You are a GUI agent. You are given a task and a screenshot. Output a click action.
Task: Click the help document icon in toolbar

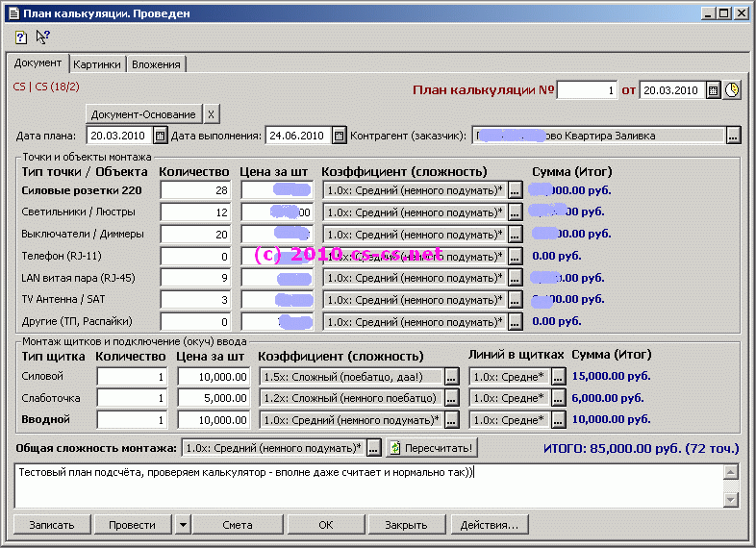[x=21, y=37]
